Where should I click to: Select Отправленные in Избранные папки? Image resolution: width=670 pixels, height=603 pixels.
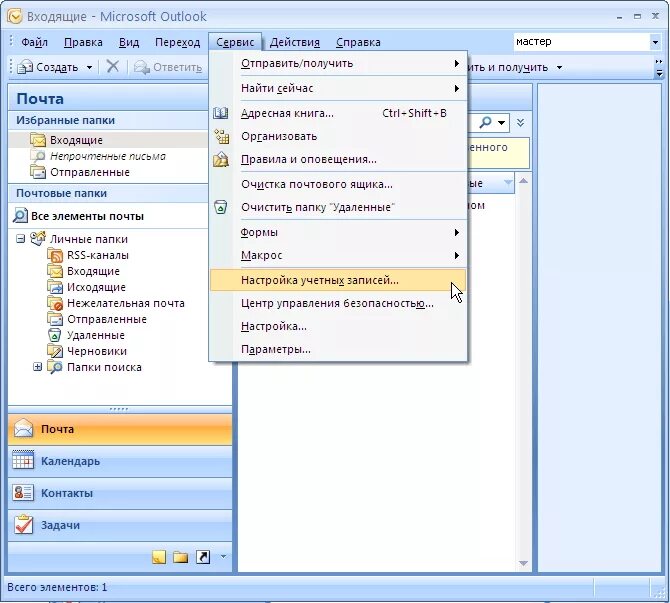(90, 172)
